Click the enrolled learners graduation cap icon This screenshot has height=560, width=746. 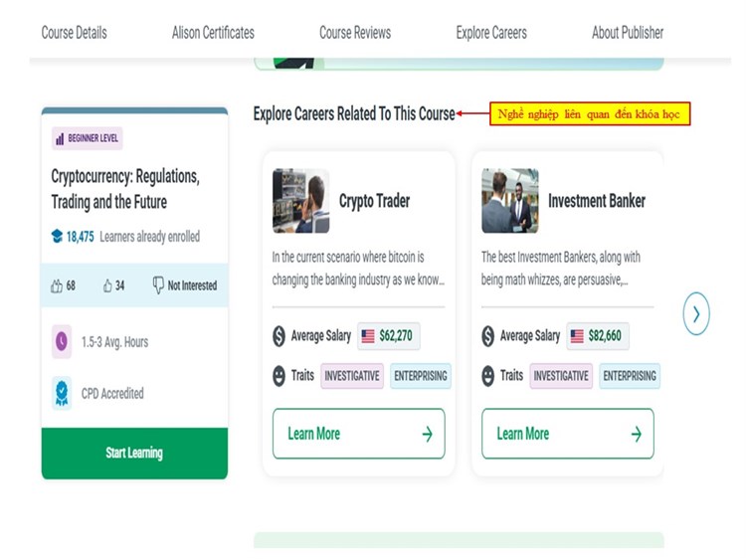[x=58, y=237]
